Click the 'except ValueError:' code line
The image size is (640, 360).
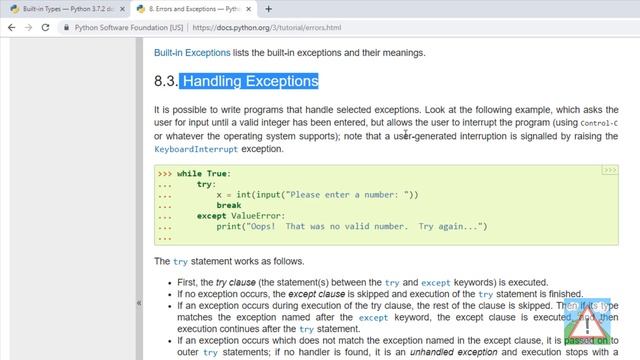point(241,216)
